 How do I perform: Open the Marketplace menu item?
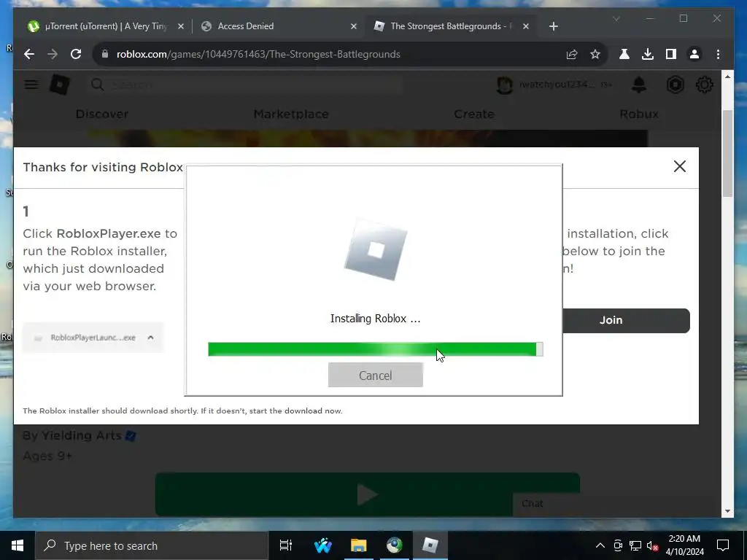(291, 114)
